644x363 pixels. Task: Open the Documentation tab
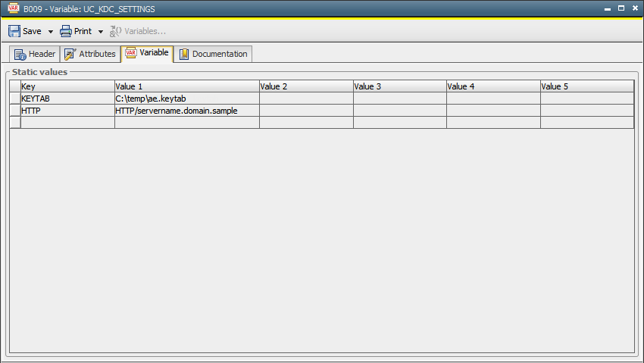213,54
